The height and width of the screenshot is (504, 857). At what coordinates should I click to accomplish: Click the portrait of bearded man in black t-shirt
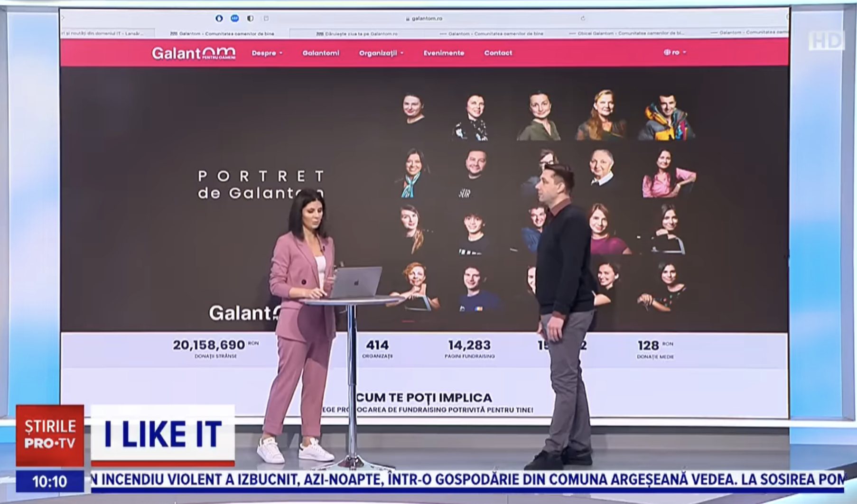click(475, 174)
